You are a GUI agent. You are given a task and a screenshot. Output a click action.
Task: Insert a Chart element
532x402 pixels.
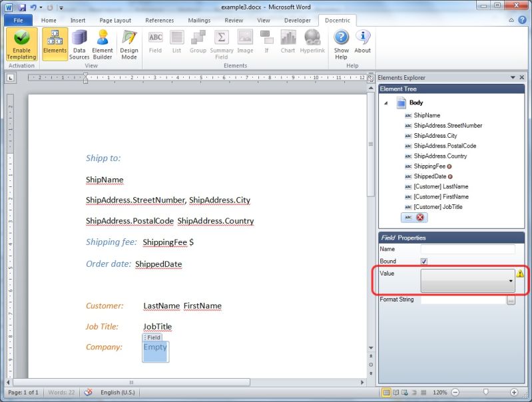(288, 42)
